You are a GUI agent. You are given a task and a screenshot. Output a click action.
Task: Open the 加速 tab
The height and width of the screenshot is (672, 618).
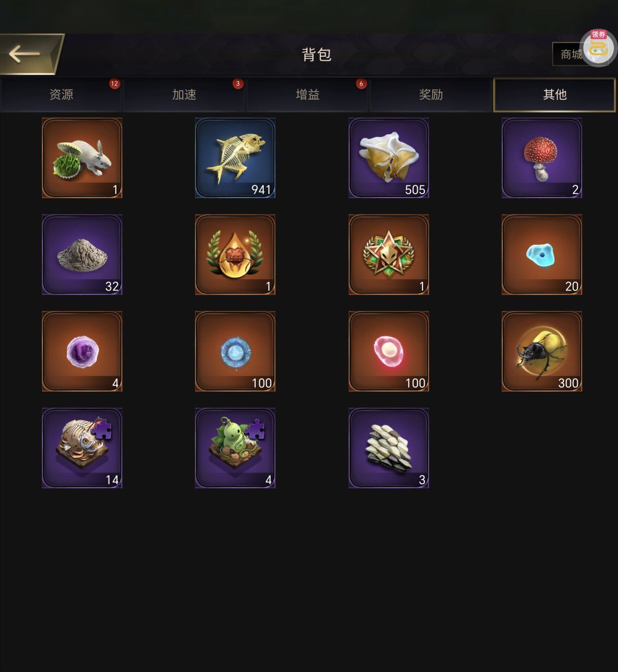(184, 95)
